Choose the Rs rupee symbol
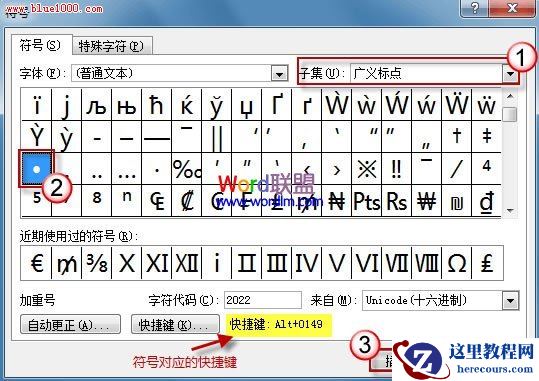The width and height of the screenshot is (539, 381). tap(396, 200)
